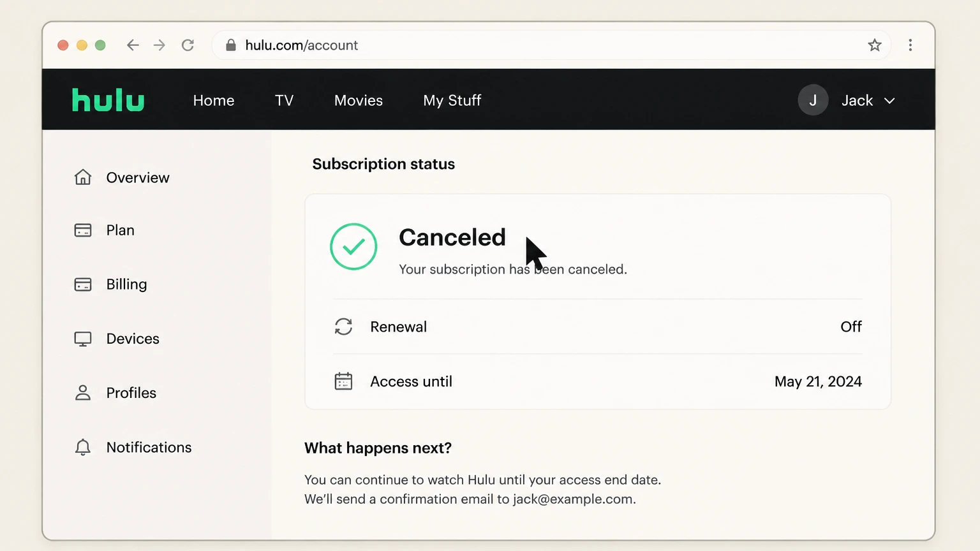Click the What happens next? heading
980x551 pixels.
tap(378, 448)
